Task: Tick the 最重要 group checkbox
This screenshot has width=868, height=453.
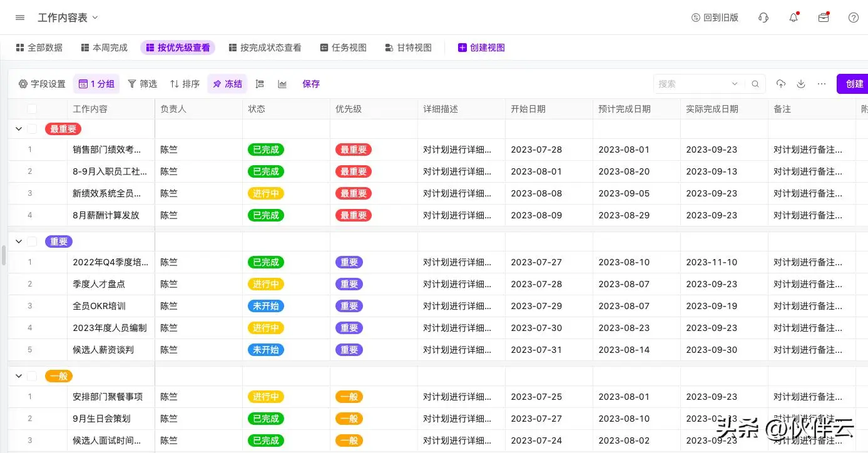Action: (x=32, y=129)
